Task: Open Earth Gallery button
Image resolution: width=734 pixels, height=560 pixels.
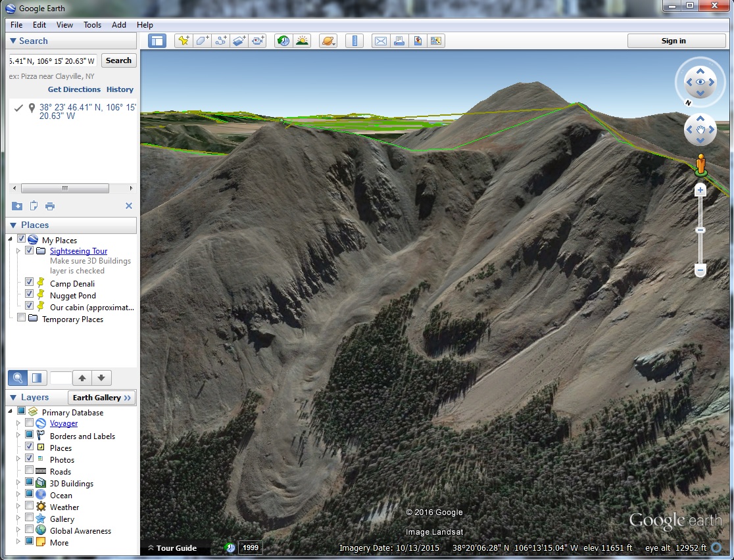Action: point(102,397)
